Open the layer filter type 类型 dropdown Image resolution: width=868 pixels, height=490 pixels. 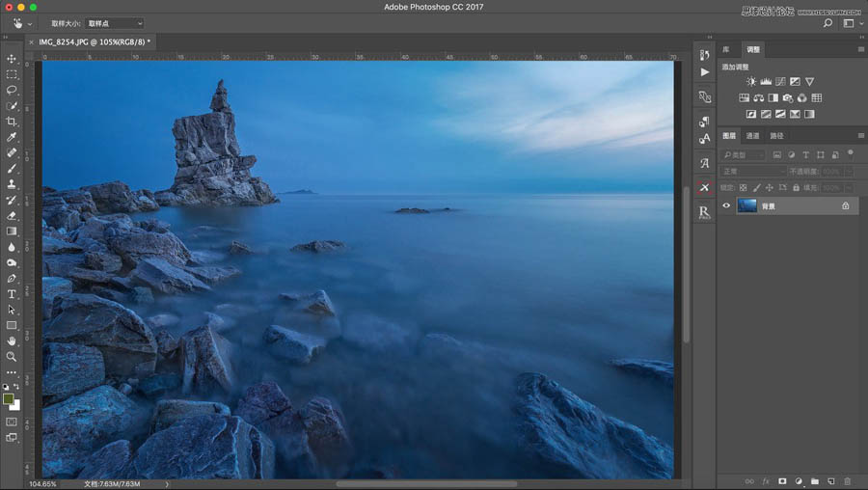coord(743,155)
